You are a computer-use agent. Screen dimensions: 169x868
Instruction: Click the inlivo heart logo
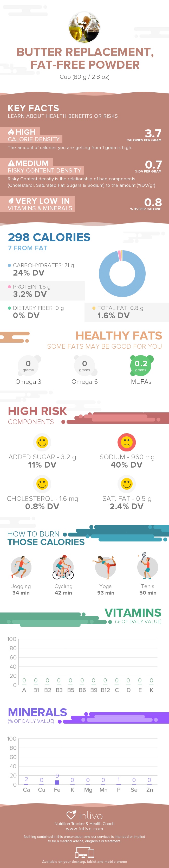click(x=71, y=815)
